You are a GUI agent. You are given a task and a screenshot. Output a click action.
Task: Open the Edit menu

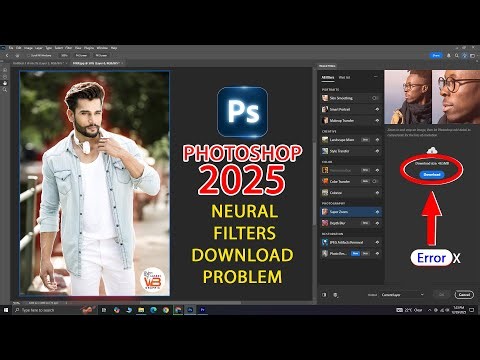click(19, 48)
